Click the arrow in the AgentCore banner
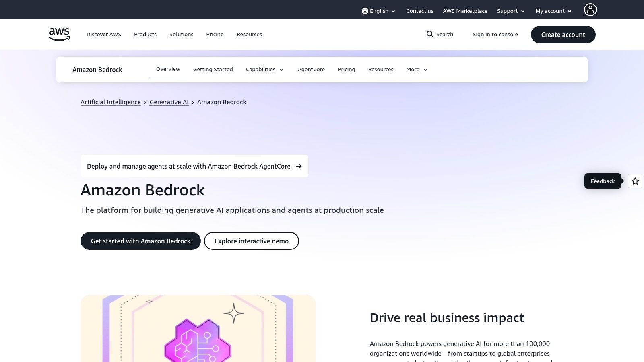 [x=299, y=166]
